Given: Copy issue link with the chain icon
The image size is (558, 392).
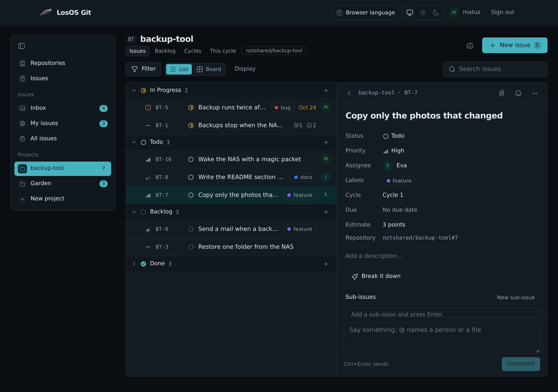Looking at the screenshot, I should (x=502, y=93).
